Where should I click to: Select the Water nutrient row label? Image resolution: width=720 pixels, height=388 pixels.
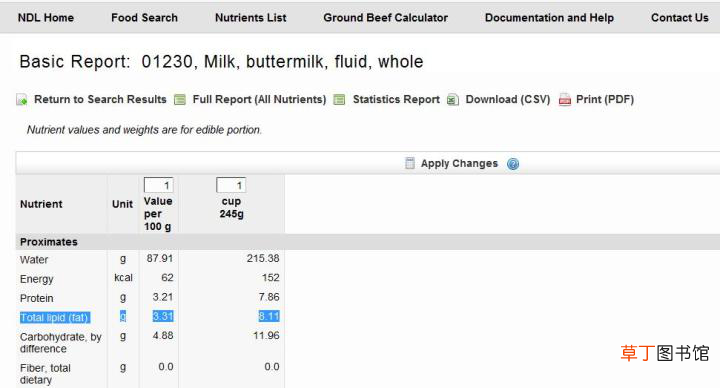point(34,259)
